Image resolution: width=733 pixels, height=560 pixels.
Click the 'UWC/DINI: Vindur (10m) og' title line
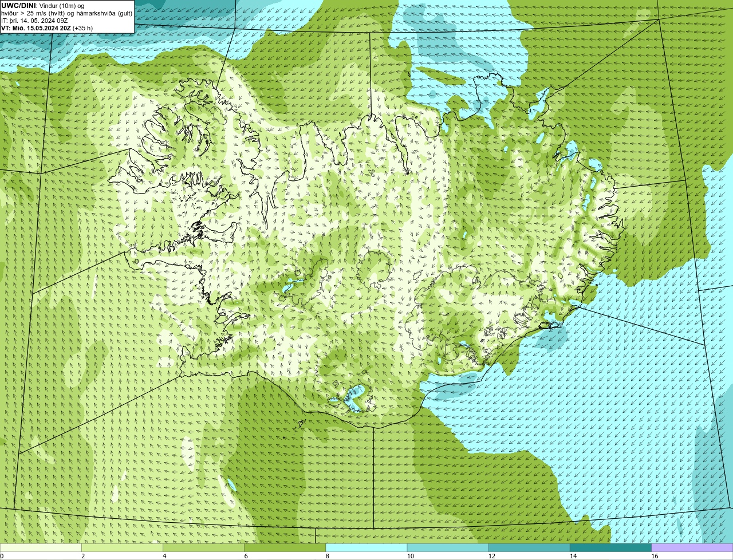click(x=42, y=6)
